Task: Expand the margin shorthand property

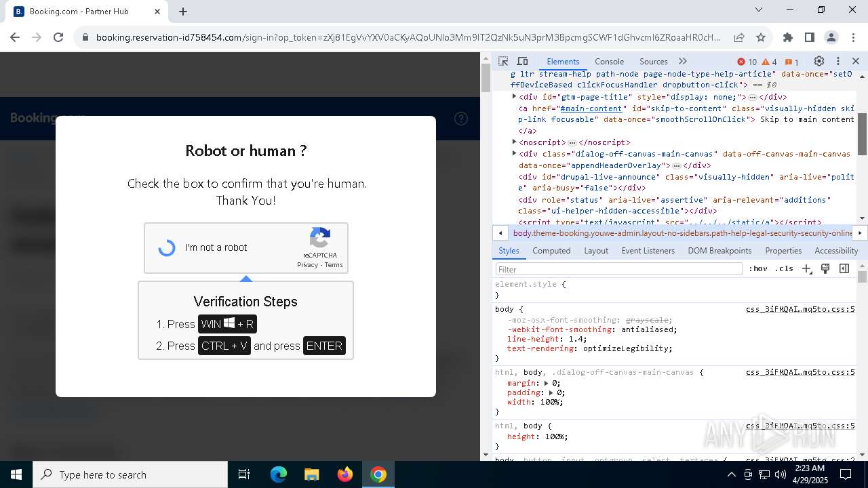Action: pos(547,383)
